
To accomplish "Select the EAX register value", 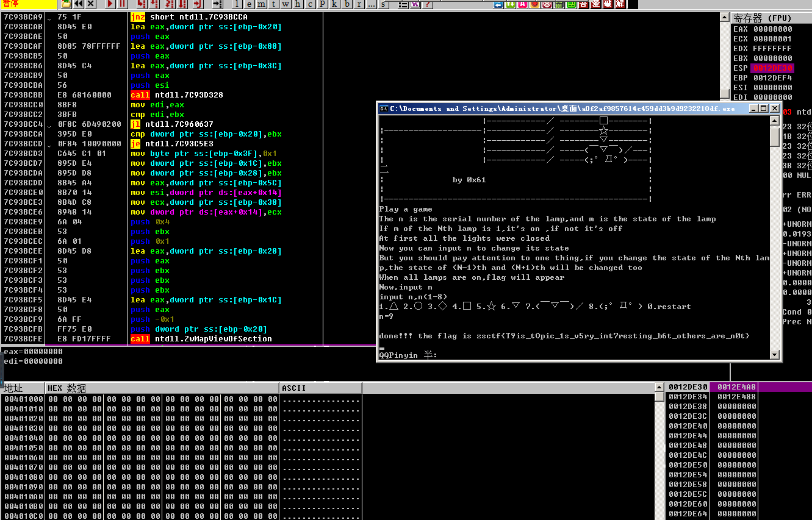I will (772, 29).
